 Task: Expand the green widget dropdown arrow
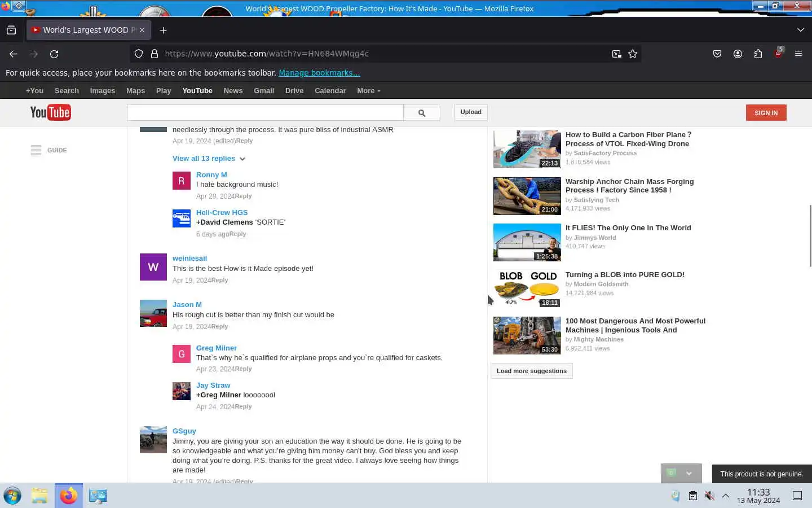pos(689,474)
